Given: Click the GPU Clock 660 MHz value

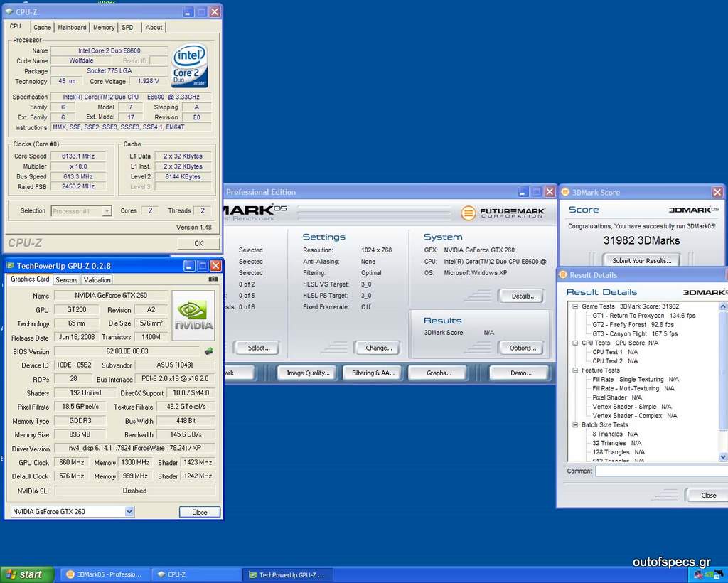Looking at the screenshot, I should pyautogui.click(x=72, y=462).
